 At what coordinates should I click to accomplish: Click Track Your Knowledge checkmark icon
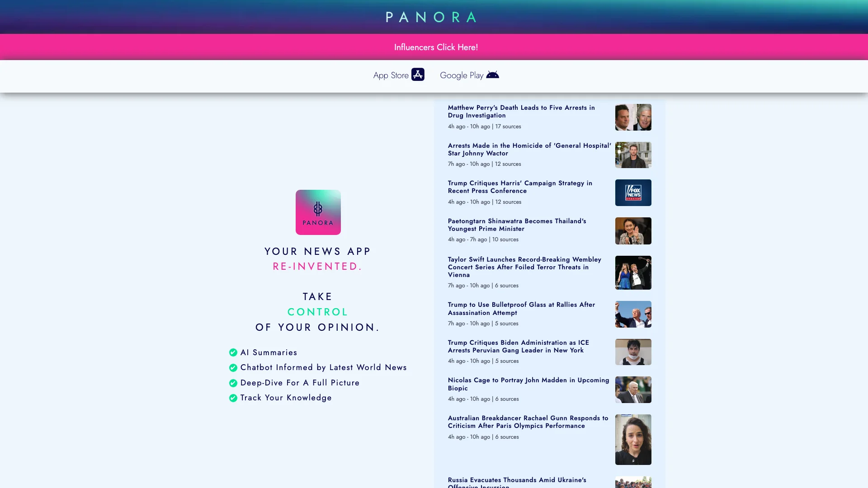click(233, 398)
